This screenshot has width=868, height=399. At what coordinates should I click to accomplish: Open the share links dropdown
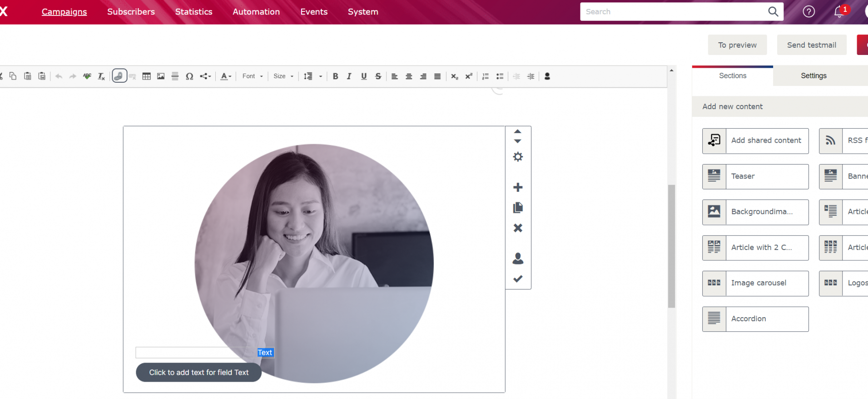(205, 76)
